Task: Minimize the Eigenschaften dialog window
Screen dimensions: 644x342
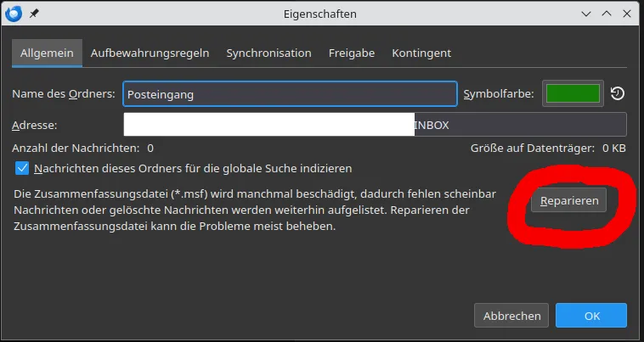Action: coord(586,14)
